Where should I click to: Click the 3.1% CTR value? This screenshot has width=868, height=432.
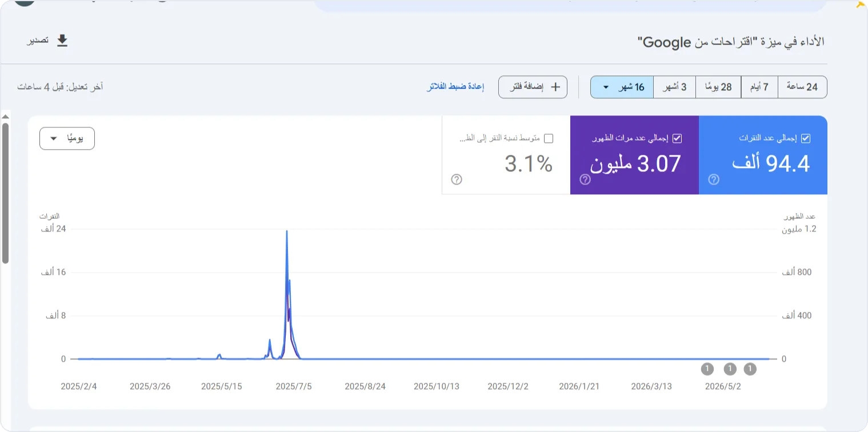click(529, 164)
